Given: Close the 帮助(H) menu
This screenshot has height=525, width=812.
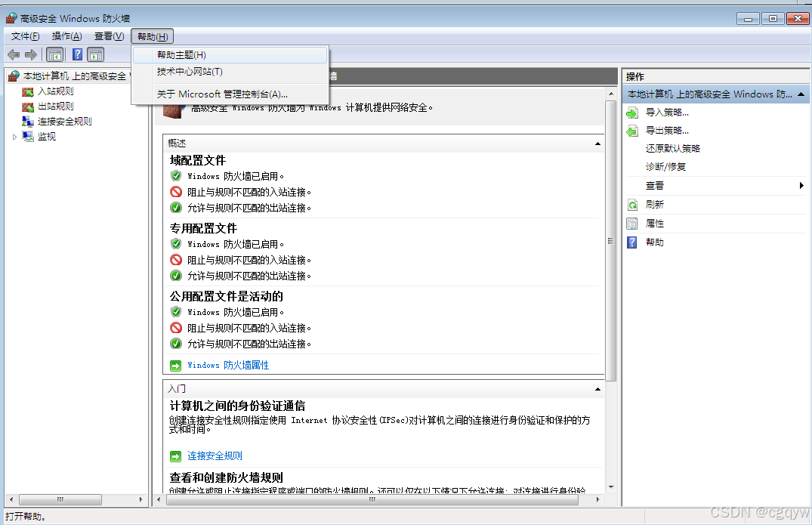Looking at the screenshot, I should click(153, 36).
